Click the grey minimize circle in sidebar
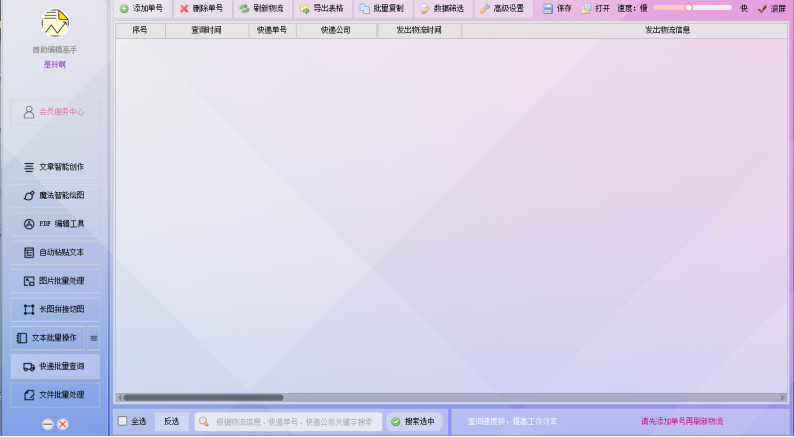This screenshot has width=794, height=437. coord(48,424)
